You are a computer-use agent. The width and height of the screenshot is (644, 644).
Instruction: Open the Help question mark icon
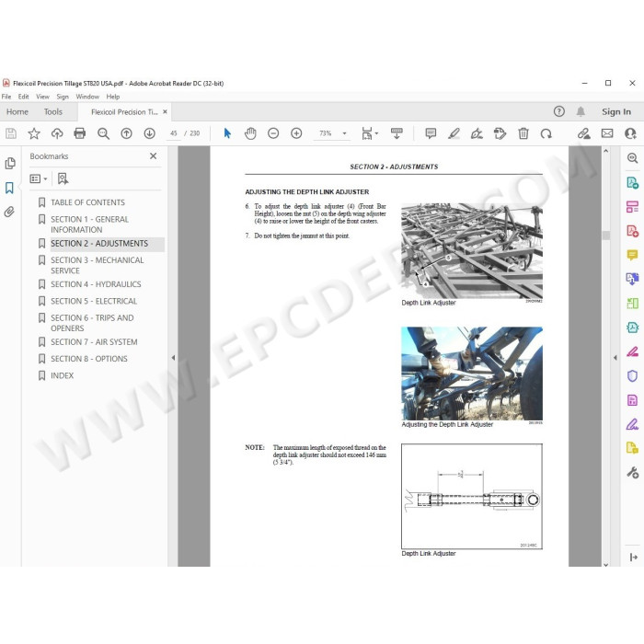559,111
